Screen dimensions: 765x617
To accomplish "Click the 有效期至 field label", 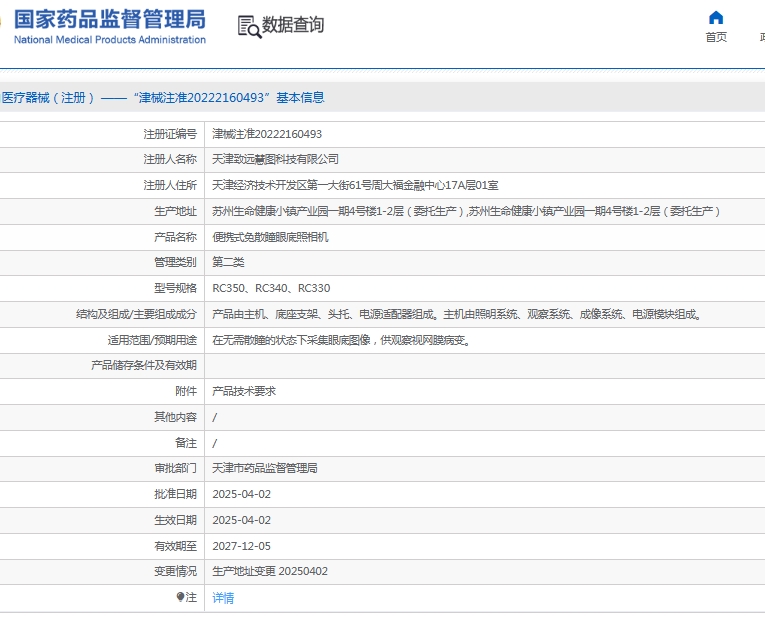I will click(175, 546).
